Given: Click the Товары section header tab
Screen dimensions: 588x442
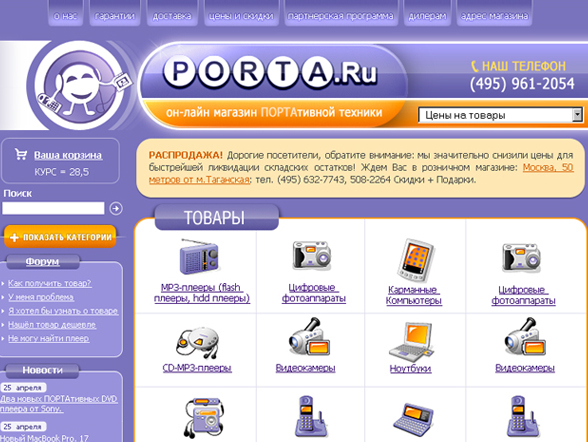Looking at the screenshot, I should pyautogui.click(x=217, y=217).
